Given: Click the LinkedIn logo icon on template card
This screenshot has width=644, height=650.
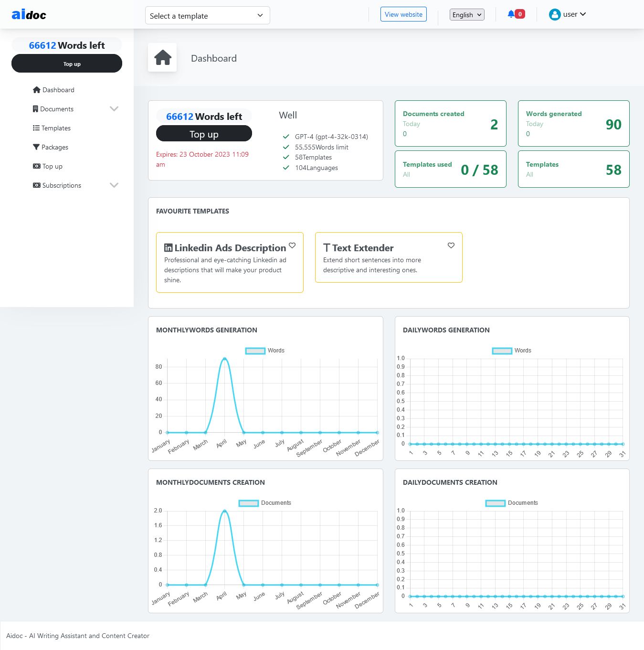Looking at the screenshot, I should pos(169,248).
